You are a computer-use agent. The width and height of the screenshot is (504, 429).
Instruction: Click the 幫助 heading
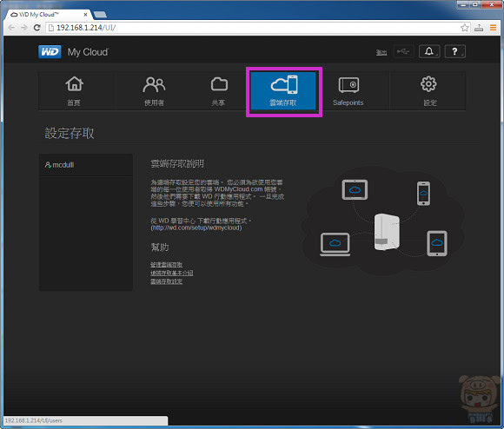tap(160, 247)
